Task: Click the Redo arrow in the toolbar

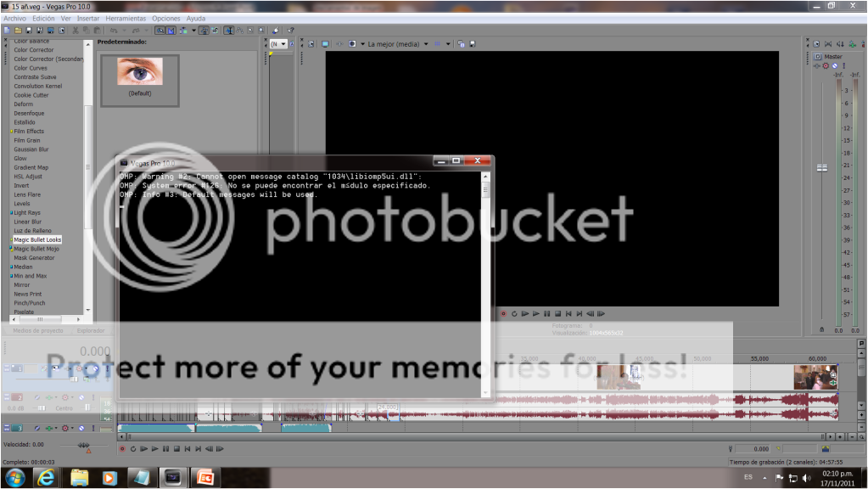Action: (x=136, y=31)
